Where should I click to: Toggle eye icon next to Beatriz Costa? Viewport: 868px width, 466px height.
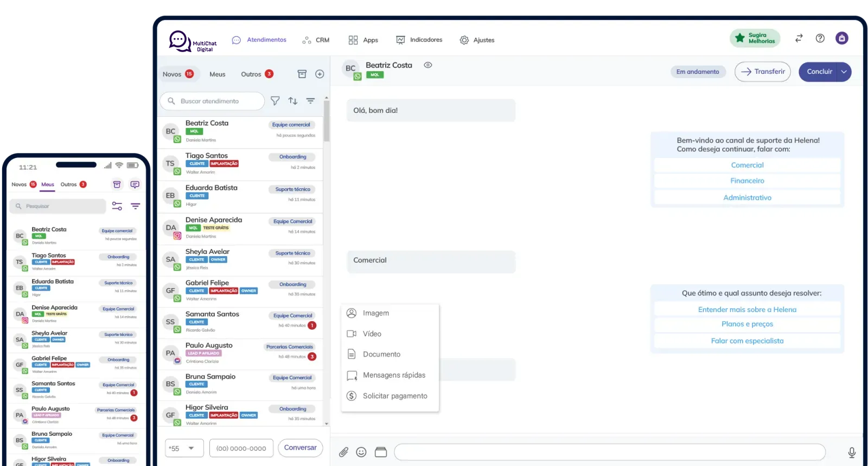[x=428, y=65]
